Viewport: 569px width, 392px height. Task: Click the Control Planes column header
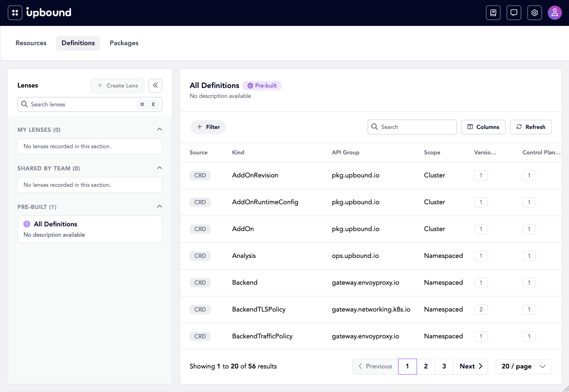[x=541, y=152]
